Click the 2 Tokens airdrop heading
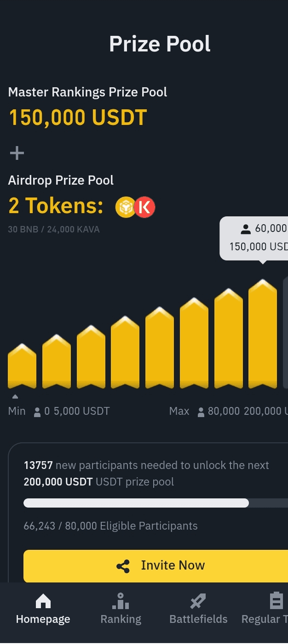Image resolution: width=288 pixels, height=644 pixels. click(x=56, y=206)
